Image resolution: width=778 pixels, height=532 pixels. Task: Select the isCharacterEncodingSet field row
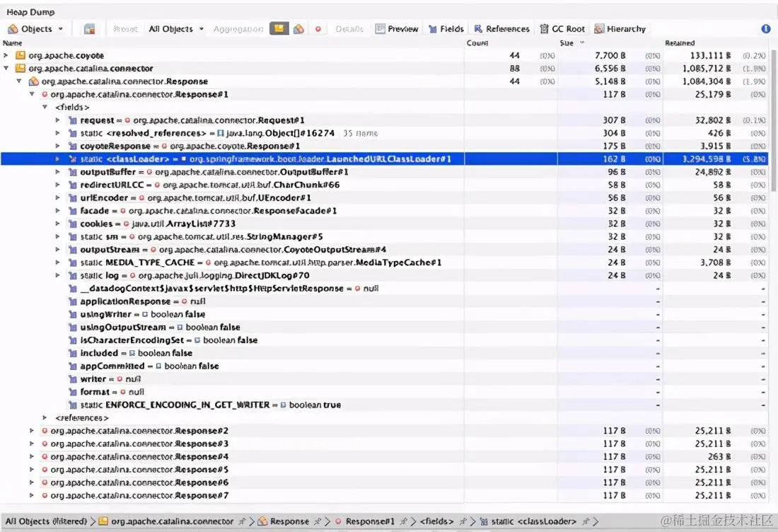tap(385, 340)
